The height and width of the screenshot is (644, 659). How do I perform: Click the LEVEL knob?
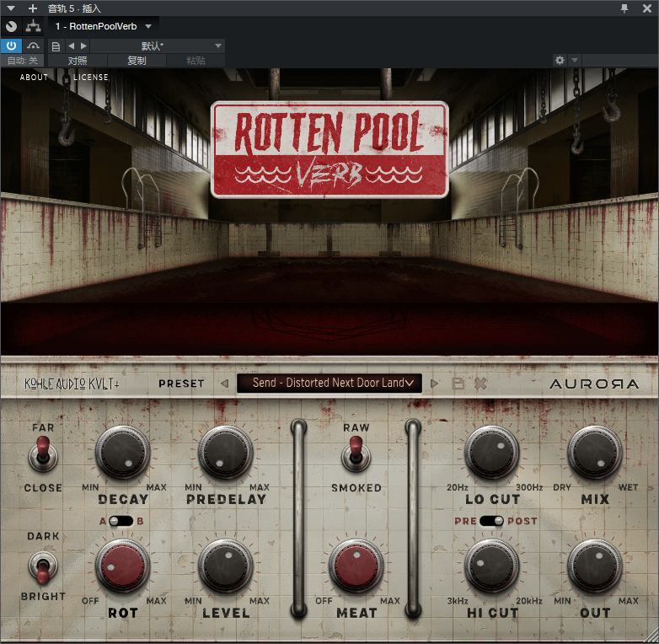click(x=226, y=566)
